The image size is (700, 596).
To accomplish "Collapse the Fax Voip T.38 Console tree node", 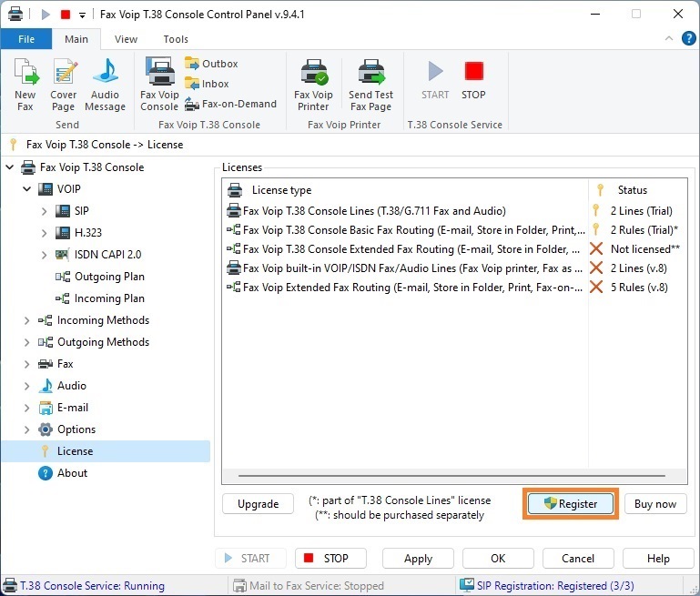I will click(x=10, y=167).
